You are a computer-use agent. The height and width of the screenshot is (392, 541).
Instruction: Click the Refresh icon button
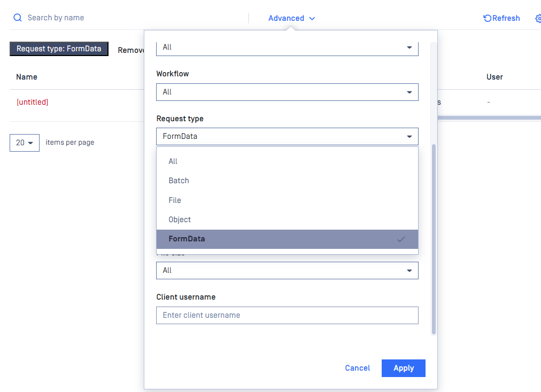point(488,18)
